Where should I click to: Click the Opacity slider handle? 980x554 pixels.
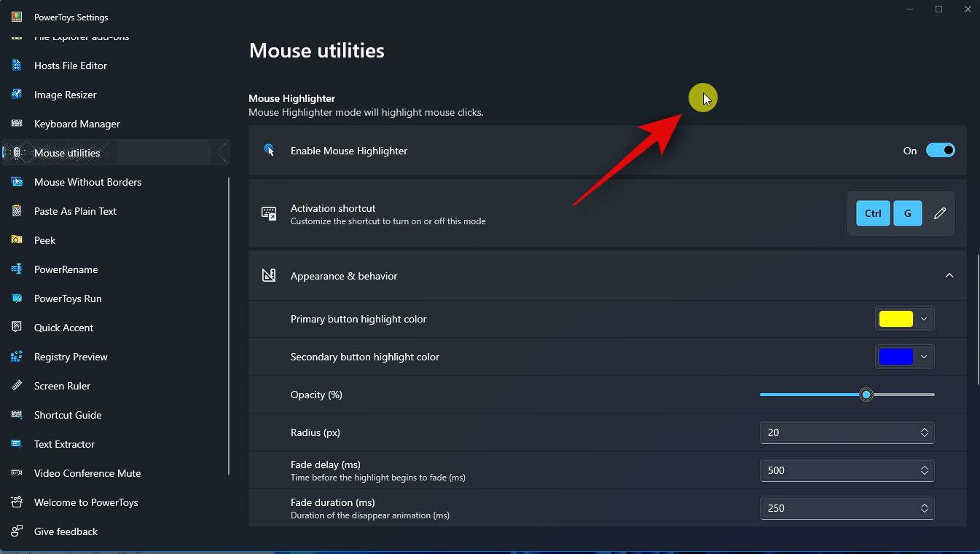(x=866, y=395)
